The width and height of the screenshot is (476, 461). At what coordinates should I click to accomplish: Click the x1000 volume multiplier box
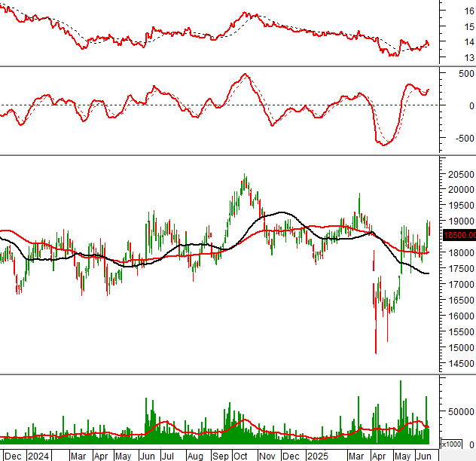point(451,444)
